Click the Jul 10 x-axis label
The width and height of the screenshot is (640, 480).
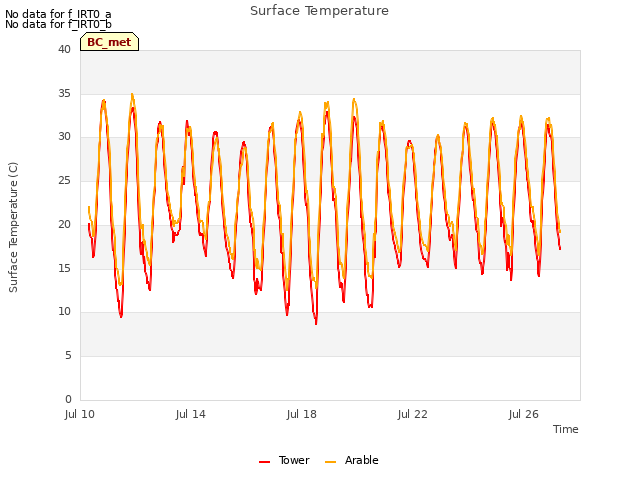[80, 414]
